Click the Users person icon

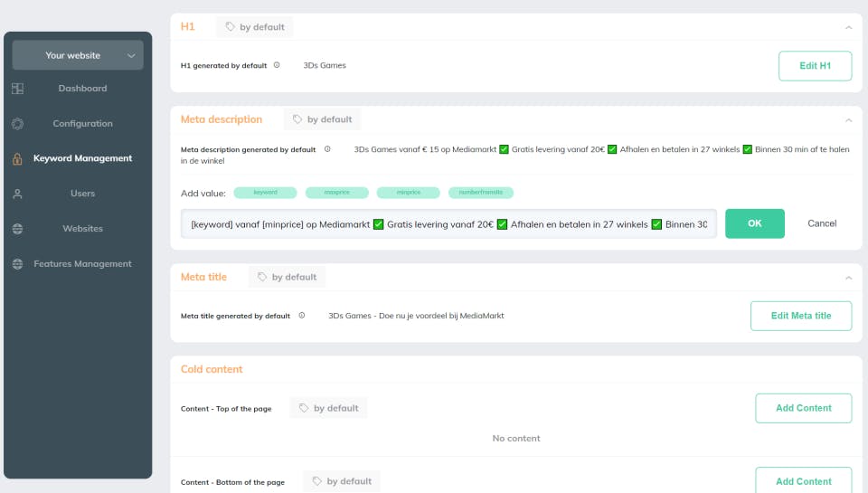[x=18, y=194]
